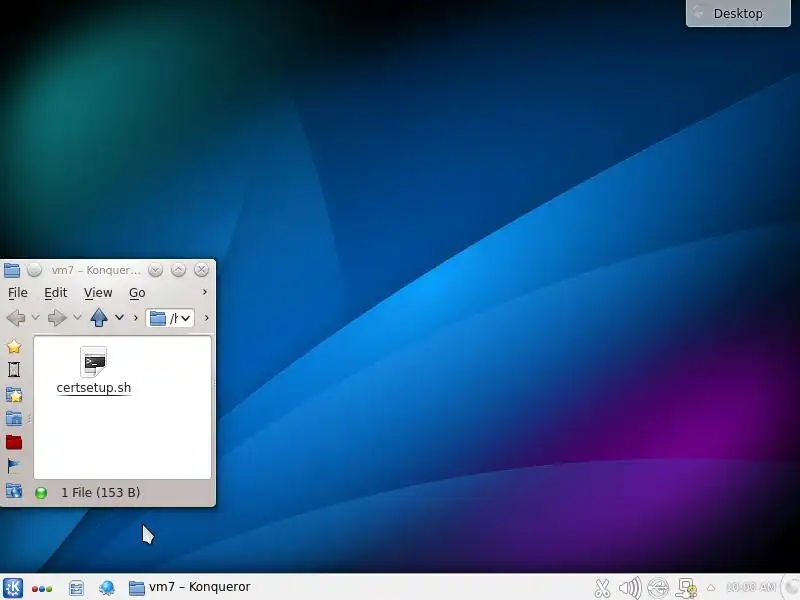
Task: Expand hidden menu bar items chevron
Action: point(205,292)
